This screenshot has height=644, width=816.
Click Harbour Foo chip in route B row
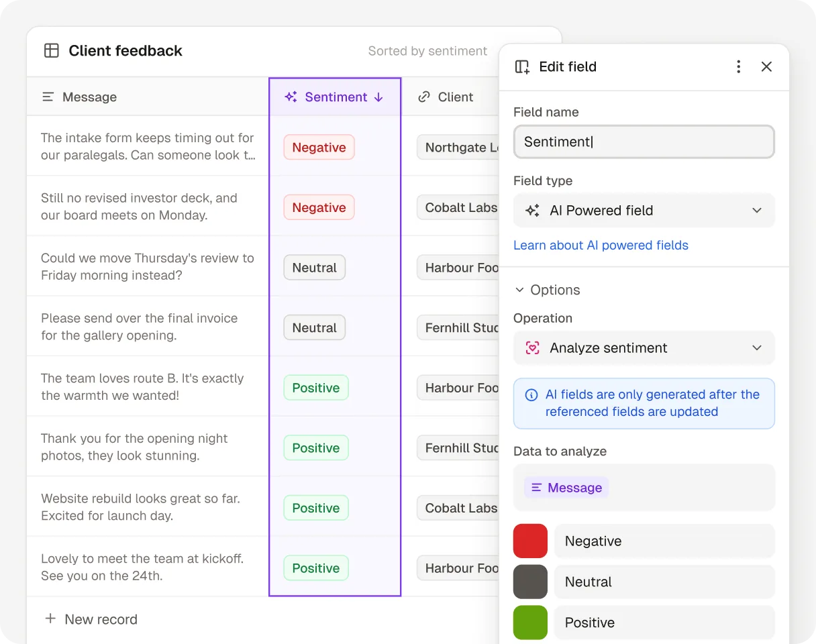[x=458, y=388]
